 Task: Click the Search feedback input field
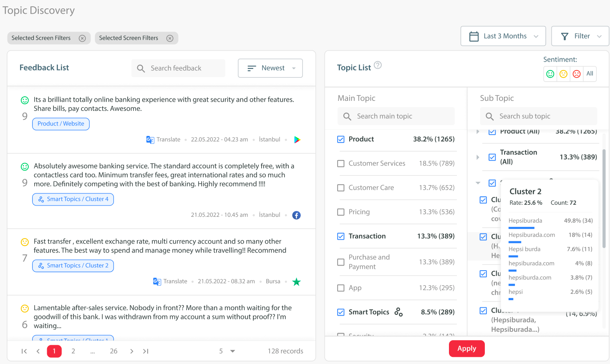[x=184, y=68]
